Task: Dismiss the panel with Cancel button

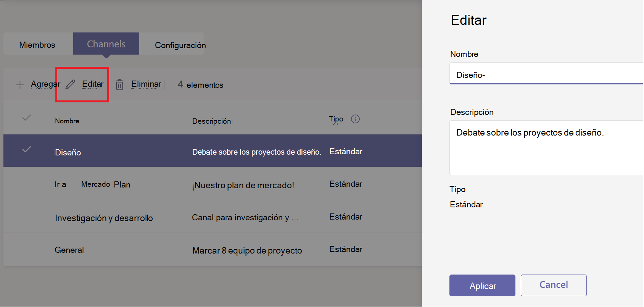Action: 554,285
